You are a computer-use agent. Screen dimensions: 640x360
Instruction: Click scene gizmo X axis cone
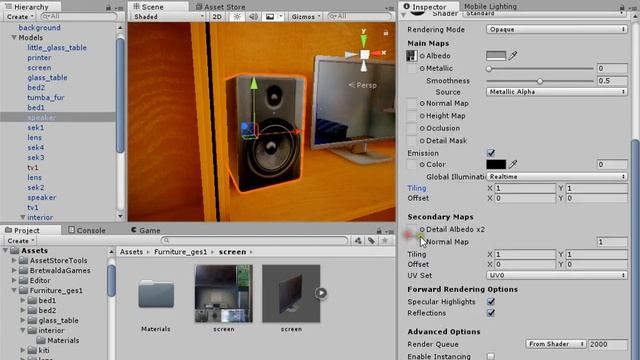tap(376, 53)
